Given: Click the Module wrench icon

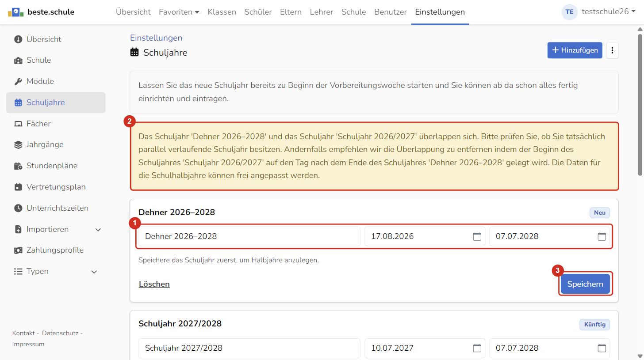Looking at the screenshot, I should point(18,82).
